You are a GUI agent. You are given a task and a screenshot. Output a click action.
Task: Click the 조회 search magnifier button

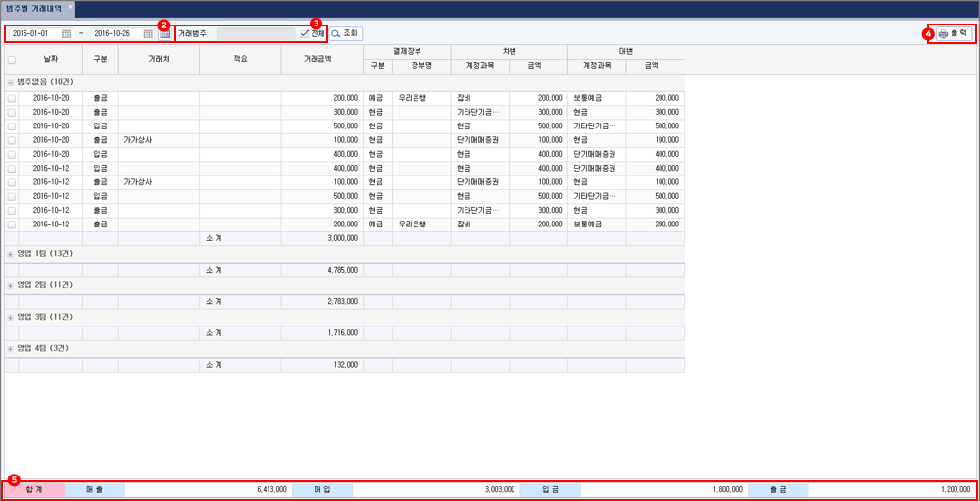[345, 33]
